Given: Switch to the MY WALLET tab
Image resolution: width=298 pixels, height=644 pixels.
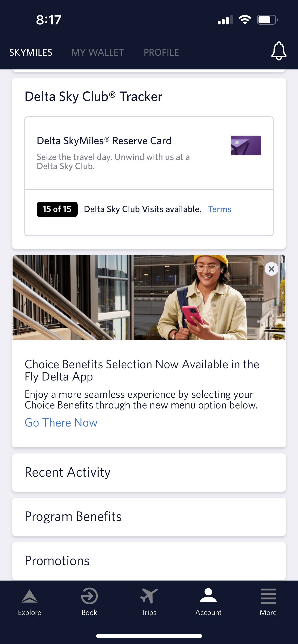Looking at the screenshot, I should (98, 52).
